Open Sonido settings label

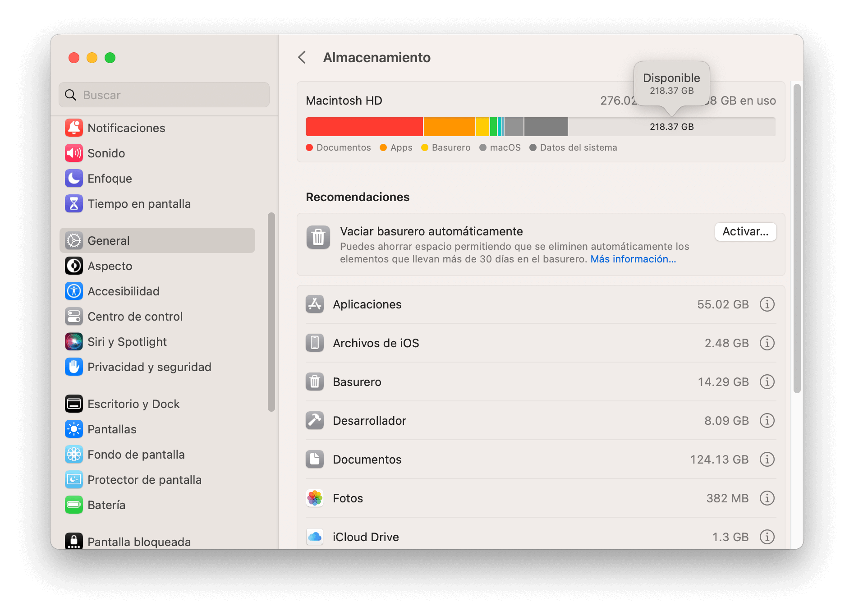click(x=106, y=153)
